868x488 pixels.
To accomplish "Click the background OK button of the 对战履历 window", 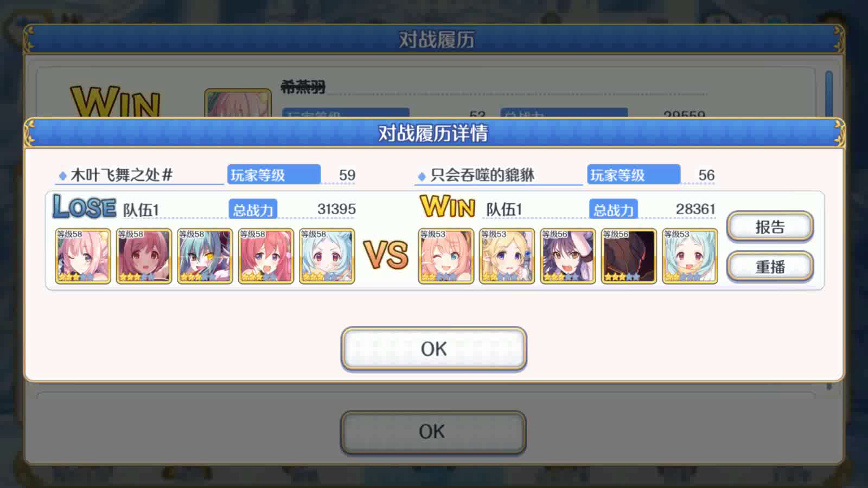I will (x=433, y=432).
